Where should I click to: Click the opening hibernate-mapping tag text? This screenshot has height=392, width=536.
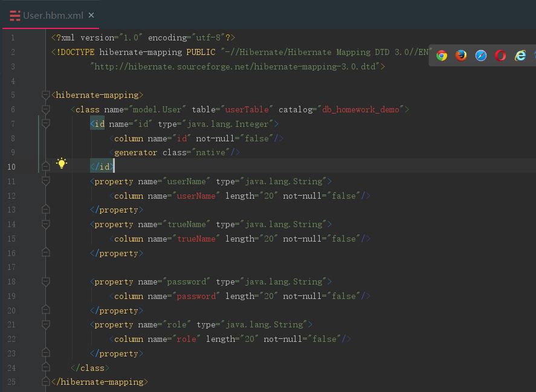click(97, 95)
